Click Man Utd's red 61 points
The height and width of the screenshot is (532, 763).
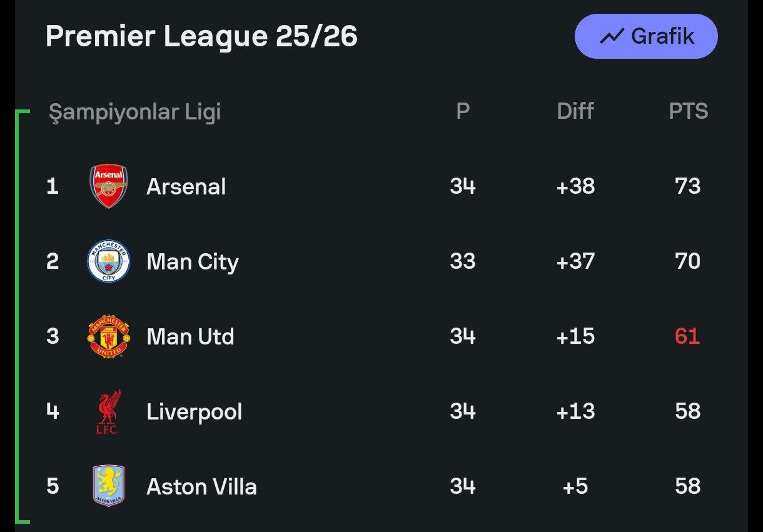point(687,336)
